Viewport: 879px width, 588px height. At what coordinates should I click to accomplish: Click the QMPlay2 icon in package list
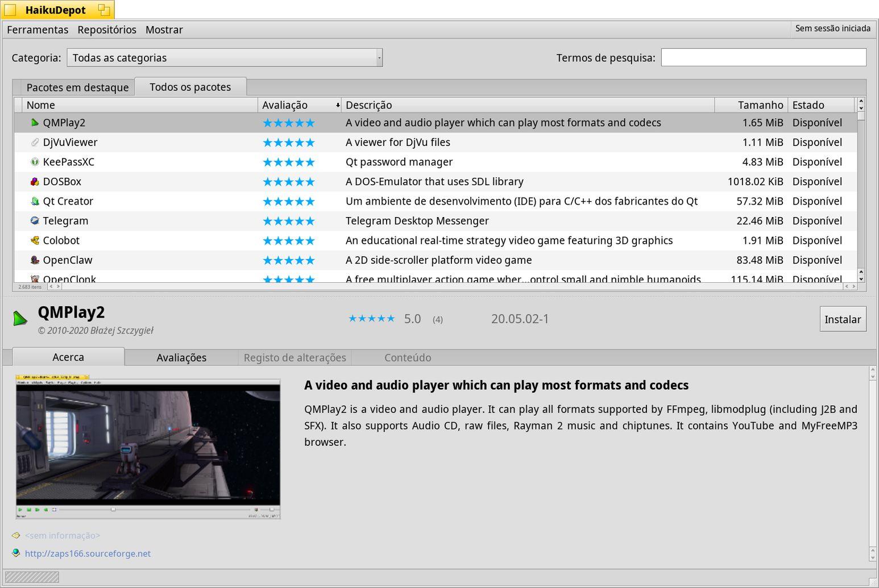click(35, 123)
